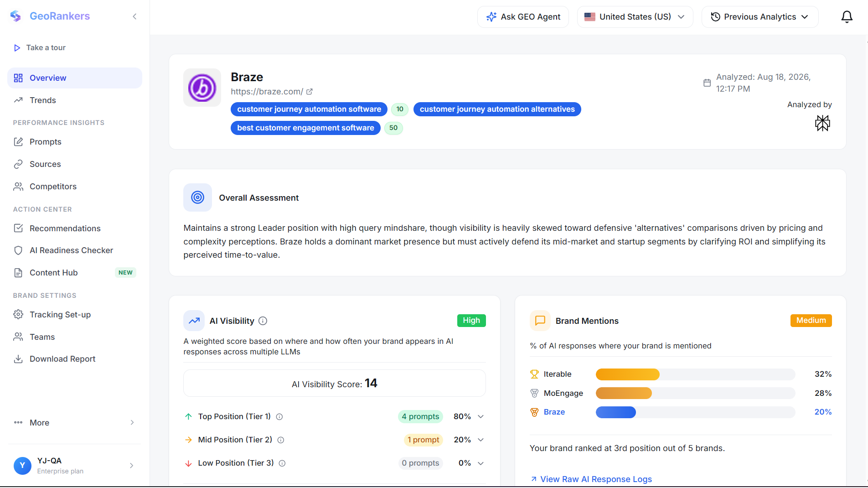Open the external link icon beside braze.com
The height and width of the screenshot is (488, 868).
pyautogui.click(x=310, y=92)
